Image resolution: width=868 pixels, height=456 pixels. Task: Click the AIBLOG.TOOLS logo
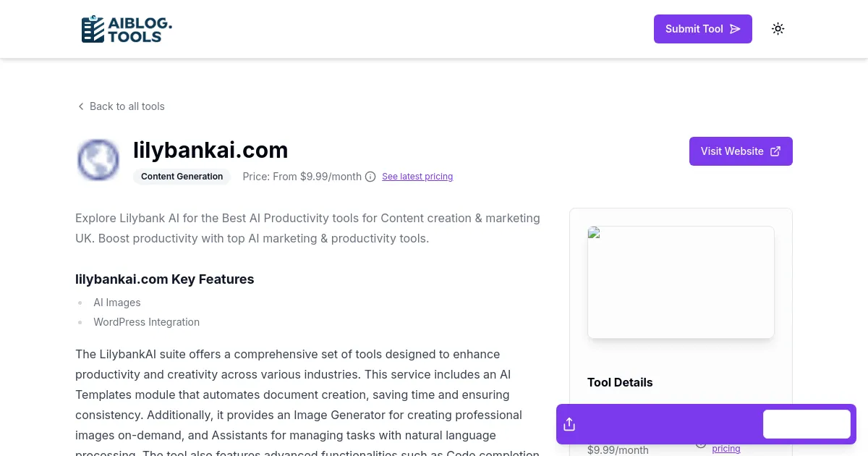click(x=127, y=29)
